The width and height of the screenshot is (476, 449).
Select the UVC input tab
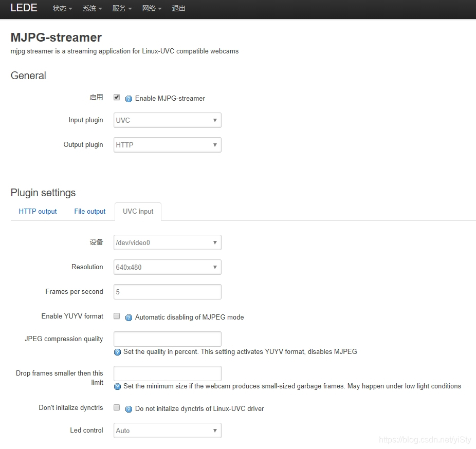coord(138,212)
